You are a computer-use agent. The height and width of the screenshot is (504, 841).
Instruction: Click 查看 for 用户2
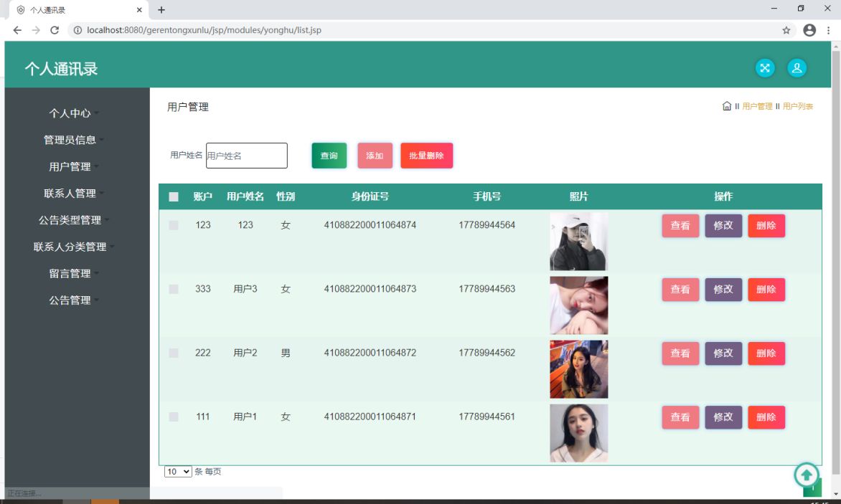680,353
